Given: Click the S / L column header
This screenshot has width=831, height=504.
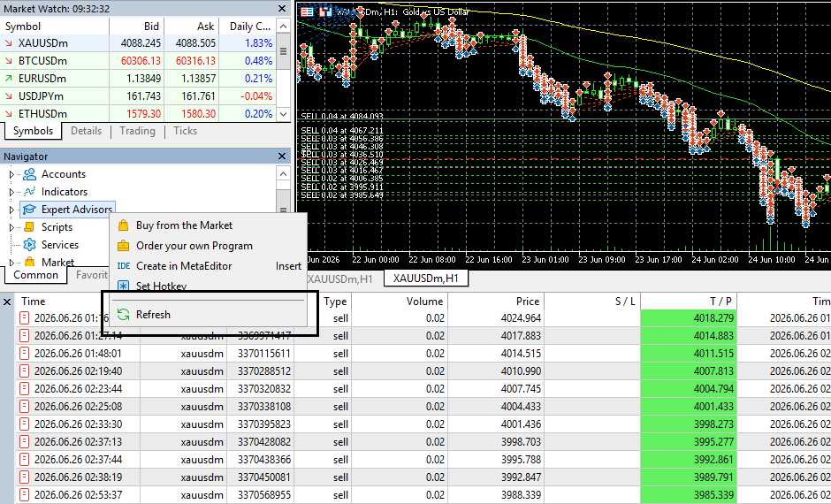Looking at the screenshot, I should (592, 301).
